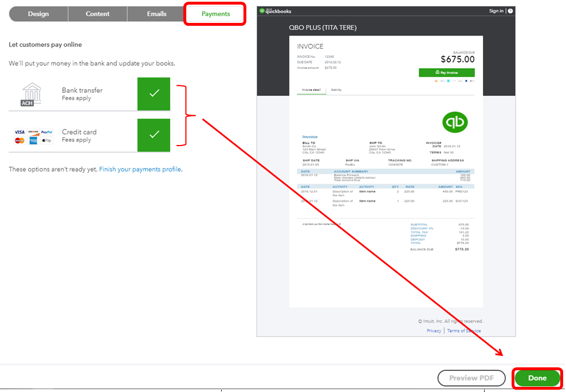Click the green Pay invoice button
The image size is (566, 392).
tap(446, 73)
